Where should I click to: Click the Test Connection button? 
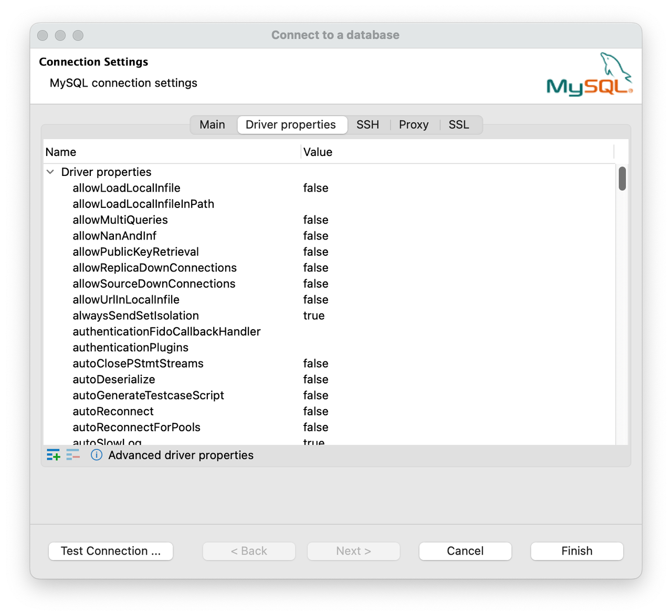[x=110, y=551]
